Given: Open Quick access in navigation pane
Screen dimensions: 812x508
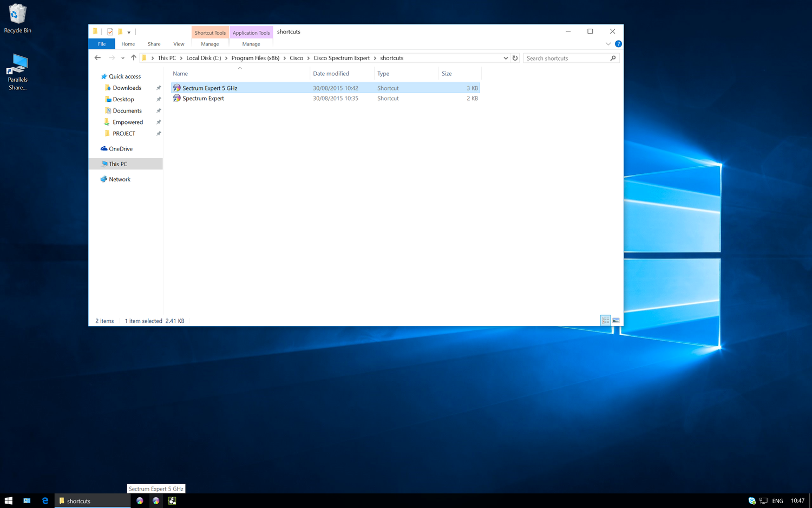Looking at the screenshot, I should click(x=125, y=76).
